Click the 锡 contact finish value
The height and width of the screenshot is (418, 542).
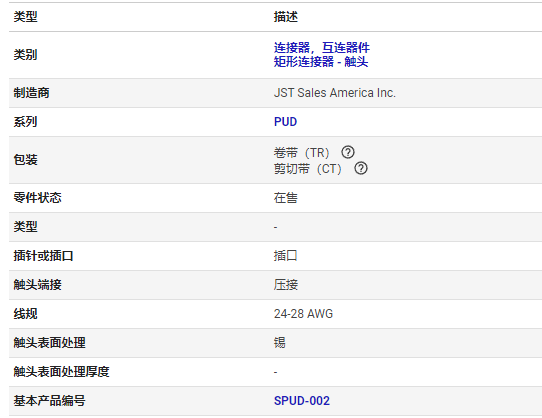280,343
